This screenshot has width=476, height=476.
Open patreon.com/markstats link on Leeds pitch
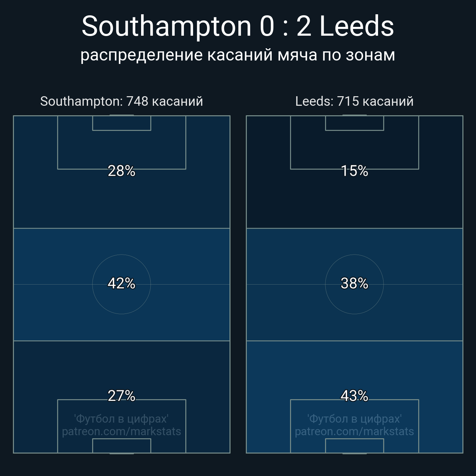(354, 431)
